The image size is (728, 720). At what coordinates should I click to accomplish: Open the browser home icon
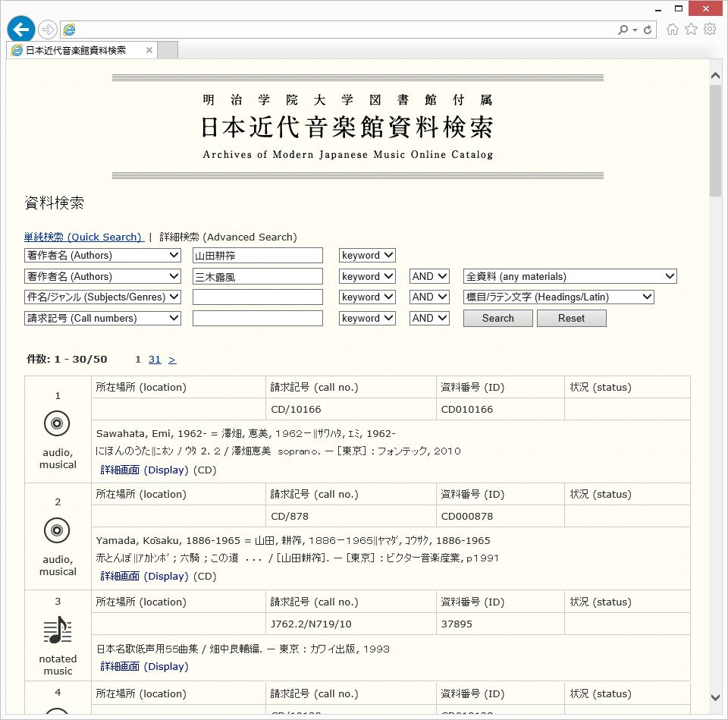point(672,30)
